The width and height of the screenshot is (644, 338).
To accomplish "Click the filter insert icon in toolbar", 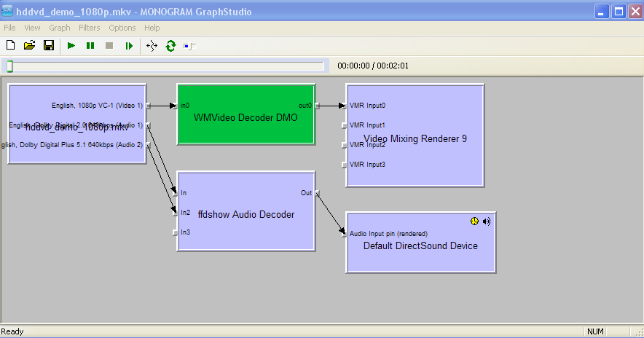I will pos(189,46).
